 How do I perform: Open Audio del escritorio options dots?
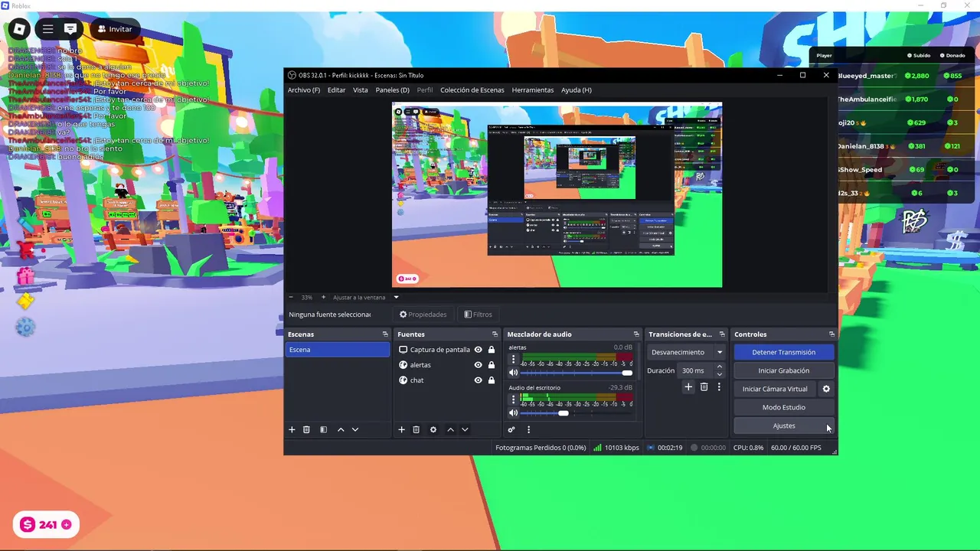pyautogui.click(x=513, y=399)
